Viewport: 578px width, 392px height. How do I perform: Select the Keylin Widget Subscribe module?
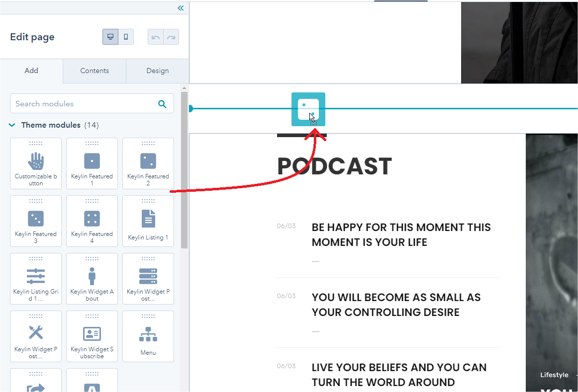pos(92,336)
